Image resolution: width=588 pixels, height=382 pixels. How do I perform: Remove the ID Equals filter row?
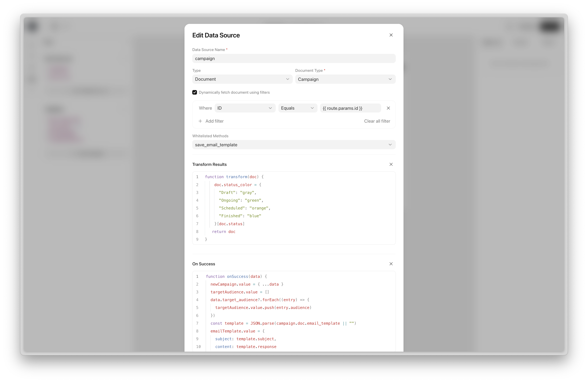[x=388, y=108]
